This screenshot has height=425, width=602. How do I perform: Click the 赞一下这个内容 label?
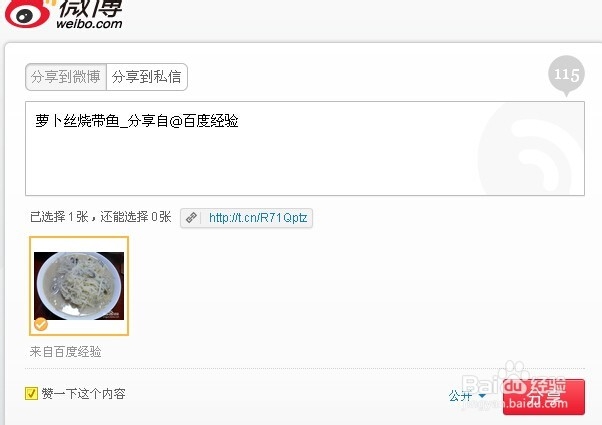[x=83, y=394]
